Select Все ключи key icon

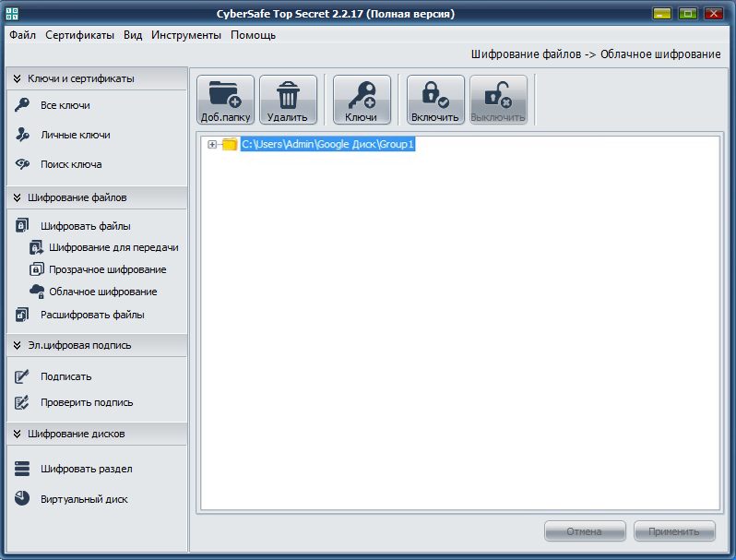pos(22,104)
